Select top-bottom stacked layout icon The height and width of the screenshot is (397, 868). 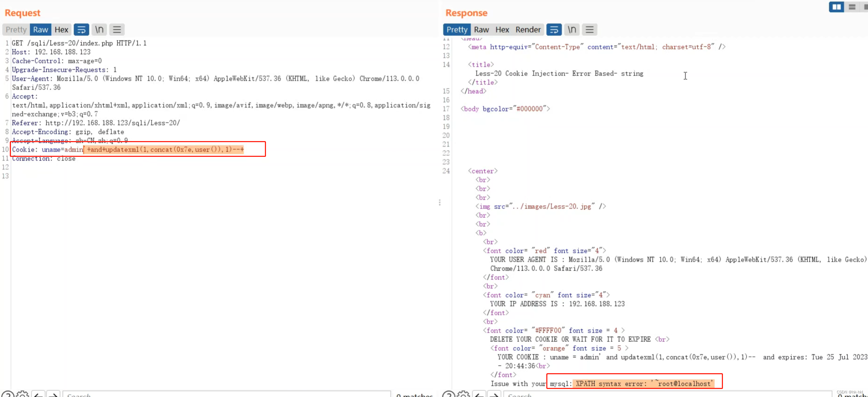click(x=852, y=7)
